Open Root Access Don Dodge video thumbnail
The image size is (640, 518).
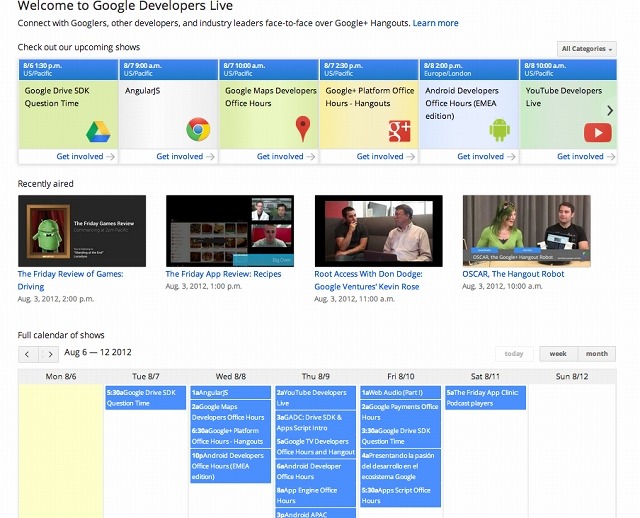[x=378, y=231]
